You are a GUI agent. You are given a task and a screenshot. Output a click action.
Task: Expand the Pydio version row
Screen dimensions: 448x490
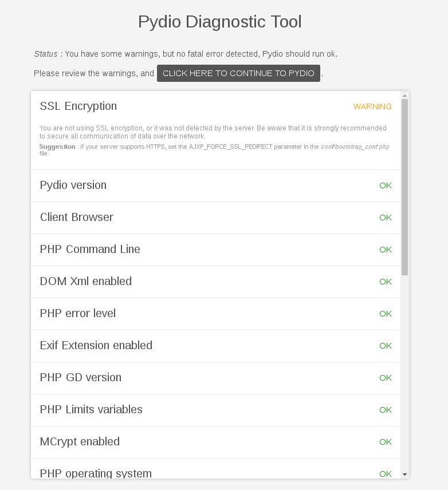[215, 185]
